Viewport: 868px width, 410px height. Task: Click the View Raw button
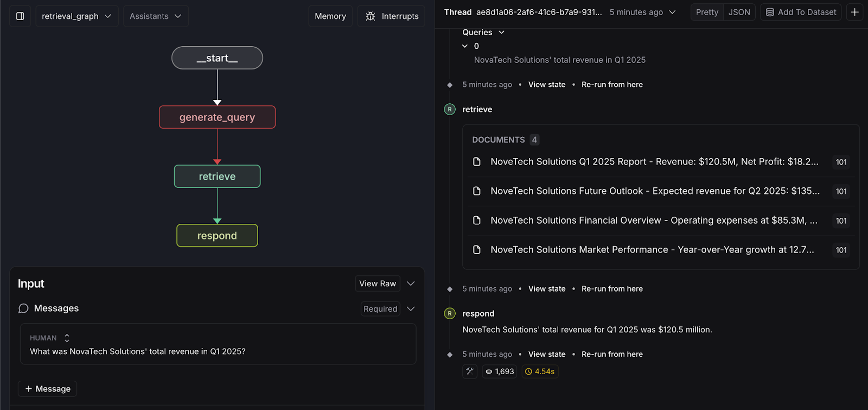378,283
